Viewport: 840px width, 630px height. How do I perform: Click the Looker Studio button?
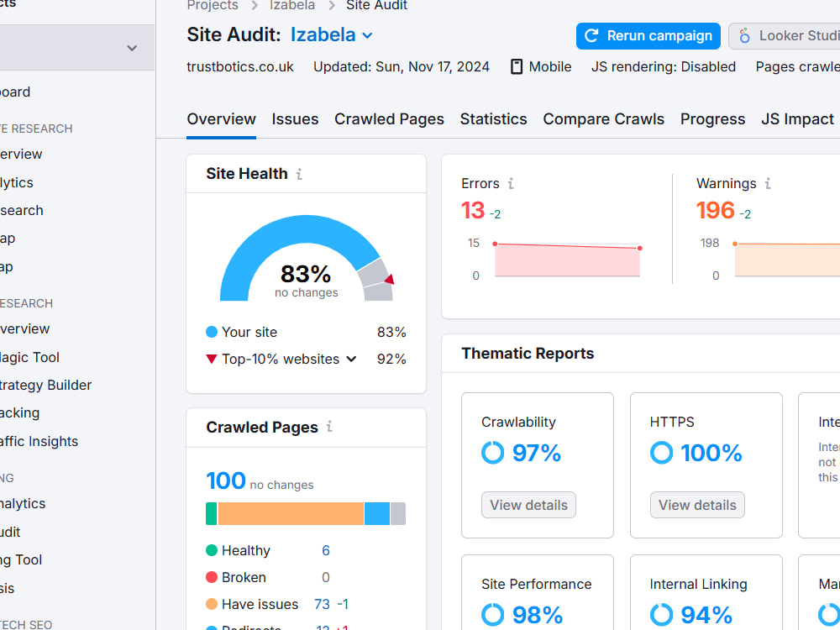[x=785, y=36]
